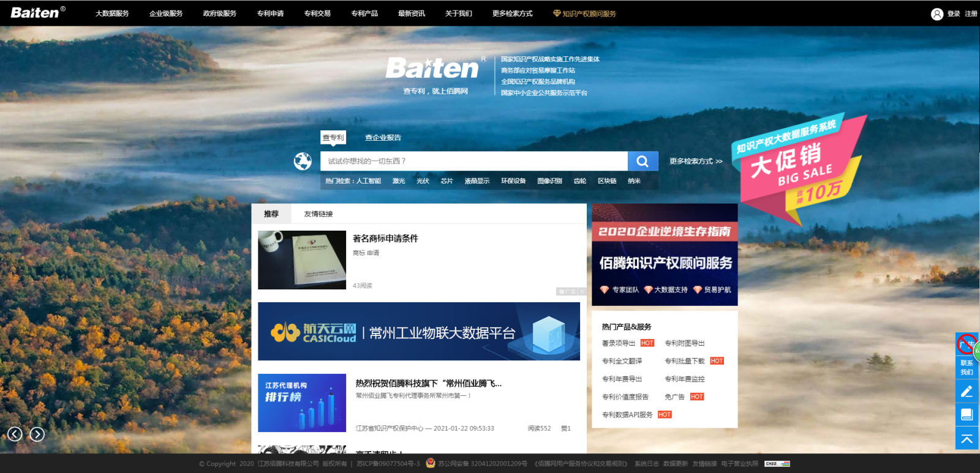Open 专利附图导出 product link
Screen dimensions: 980x473
(685, 343)
